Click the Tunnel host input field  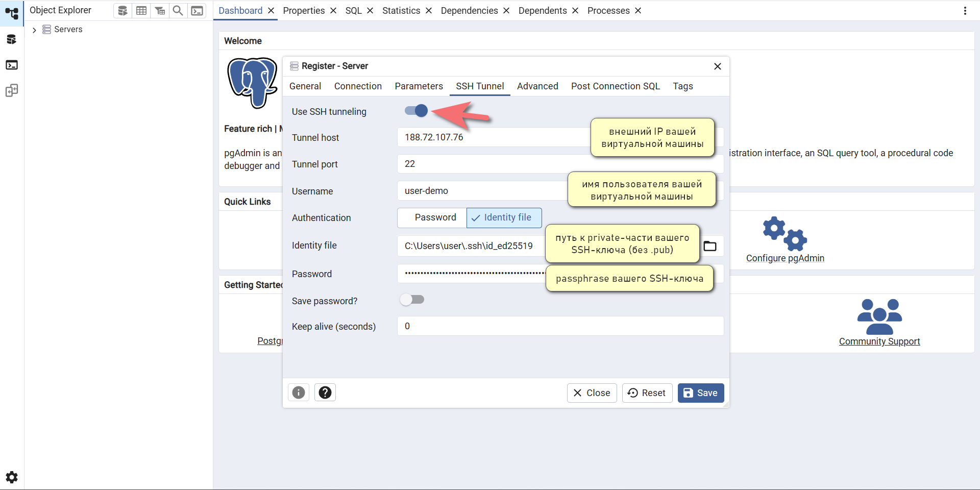pyautogui.click(x=560, y=137)
